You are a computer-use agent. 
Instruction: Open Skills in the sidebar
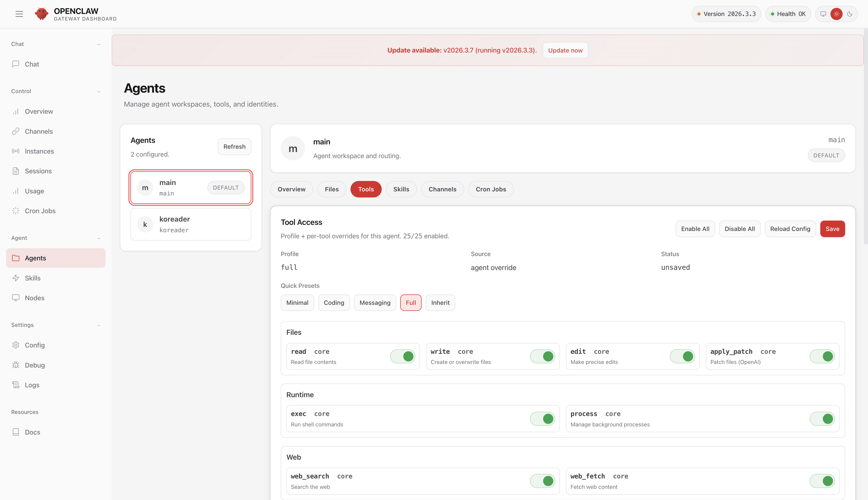pos(33,278)
